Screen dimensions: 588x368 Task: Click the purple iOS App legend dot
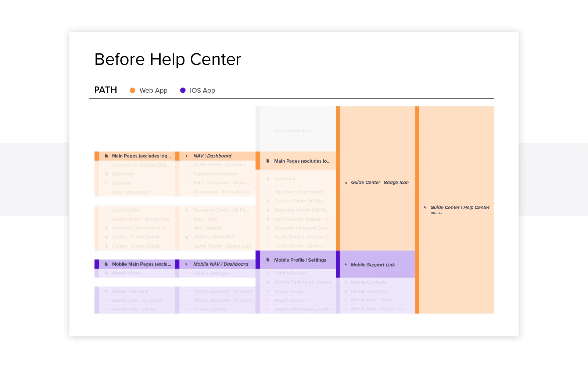click(183, 90)
